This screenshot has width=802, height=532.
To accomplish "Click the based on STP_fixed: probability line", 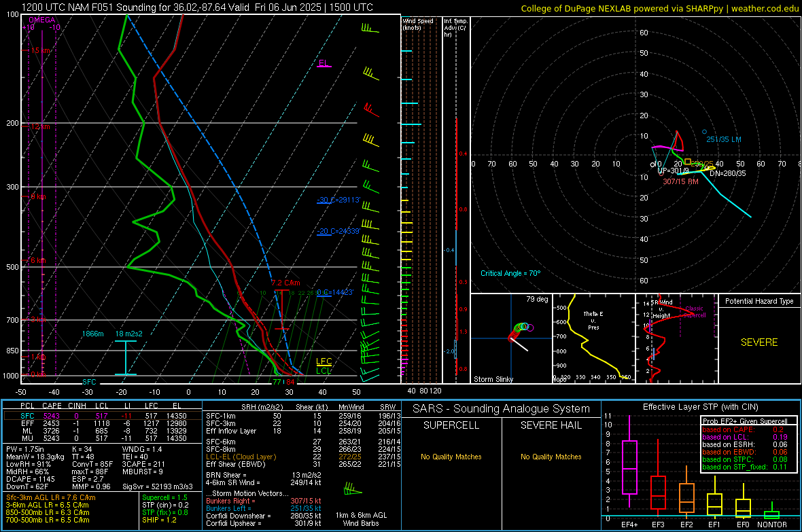I will [x=745, y=467].
